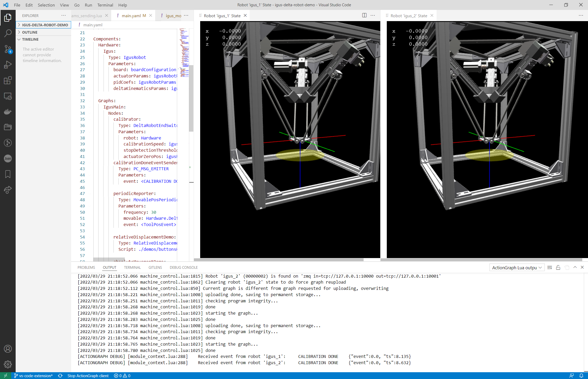This screenshot has height=379, width=588.
Task: Click the editor vertical scrollbar thumb
Action: click(191, 98)
